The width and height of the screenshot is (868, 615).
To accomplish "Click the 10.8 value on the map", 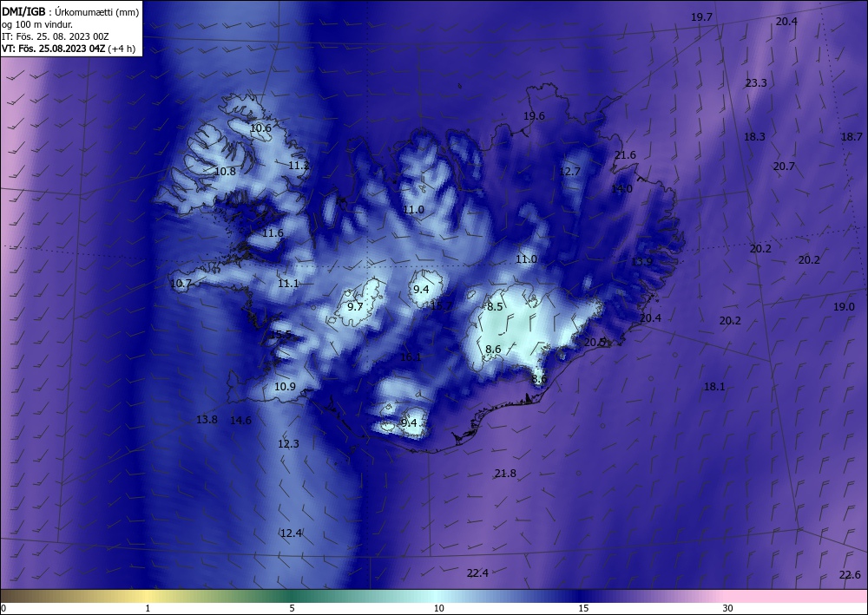I will [225, 172].
